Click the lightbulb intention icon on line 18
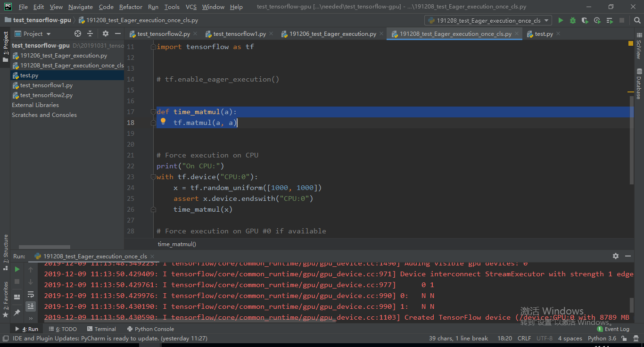The image size is (644, 347). click(163, 122)
